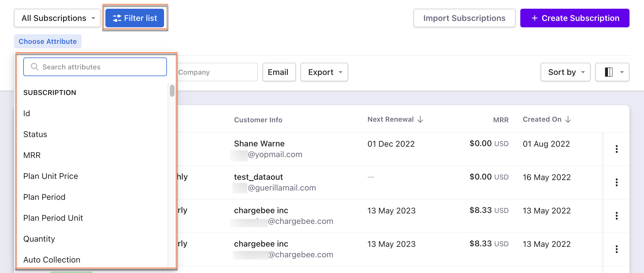Screen dimensions: 644x273
Task: Select the Status attribute
Action: point(35,134)
